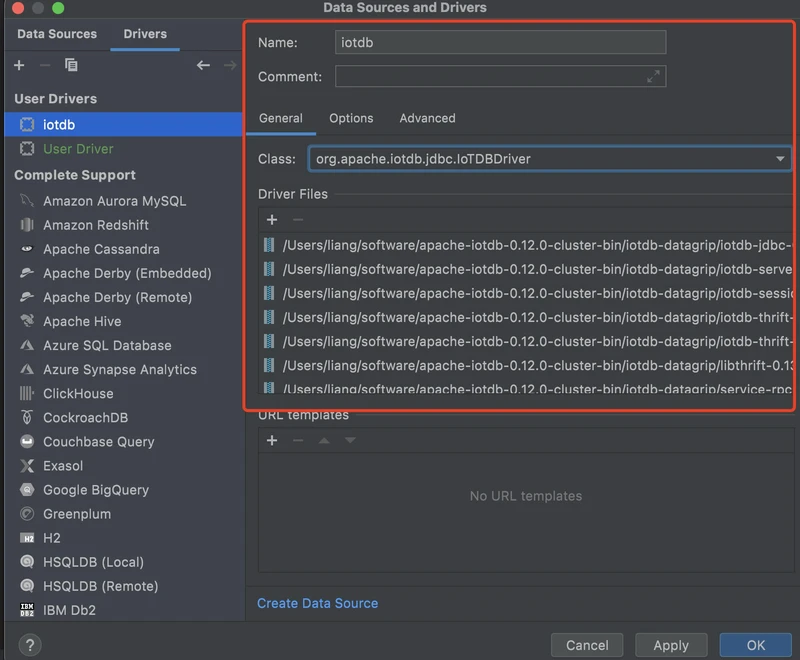Select the iotdb-session driver file row
This screenshot has width=800, height=660.
point(526,293)
